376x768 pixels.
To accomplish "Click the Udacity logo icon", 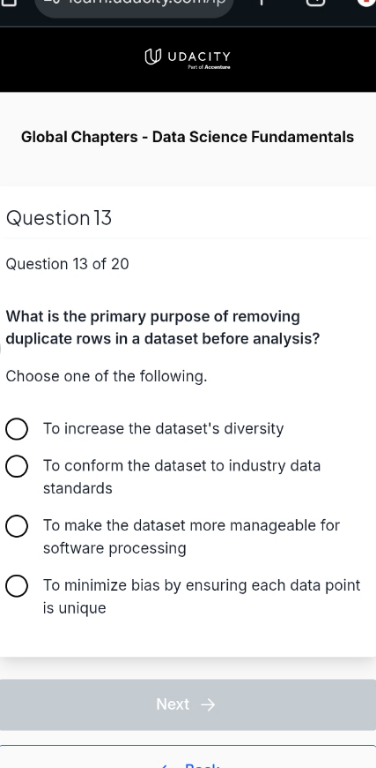I will point(153,57).
